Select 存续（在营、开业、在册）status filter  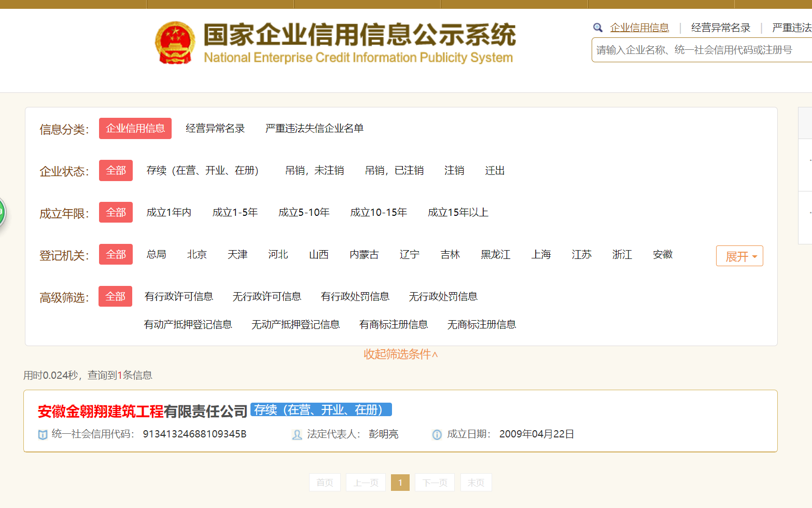pos(202,171)
